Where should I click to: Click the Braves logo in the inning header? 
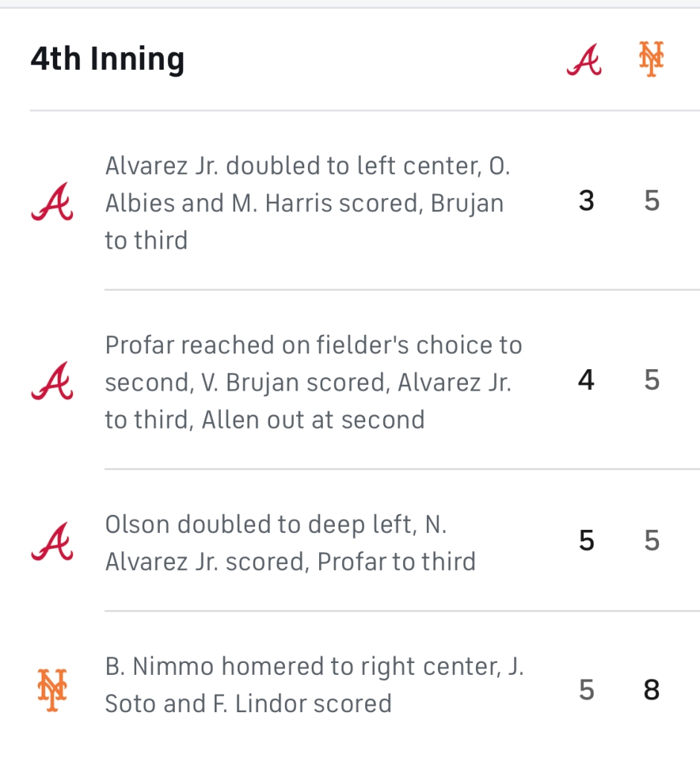click(584, 60)
